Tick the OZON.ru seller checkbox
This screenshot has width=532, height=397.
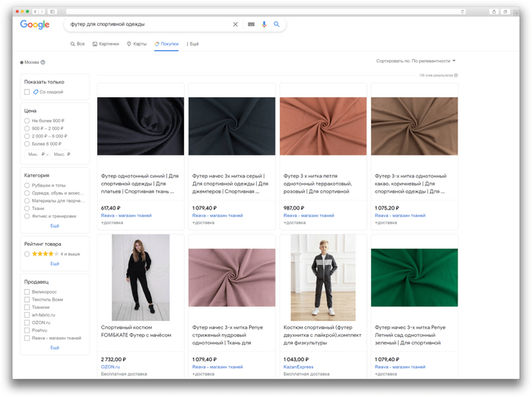(x=27, y=323)
